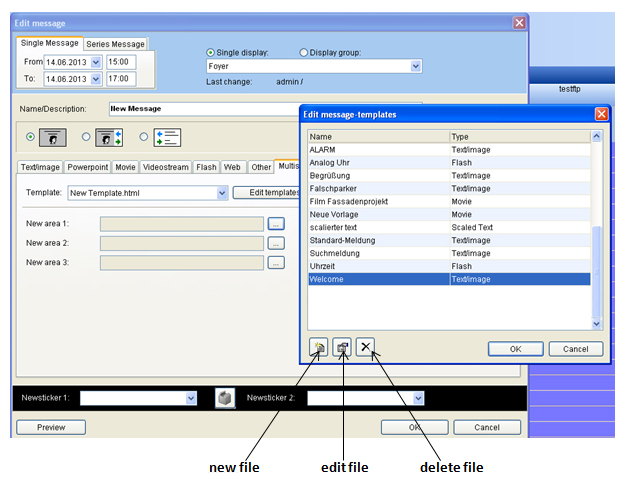
Task: Click browse button for New area 1
Action: pos(277,224)
